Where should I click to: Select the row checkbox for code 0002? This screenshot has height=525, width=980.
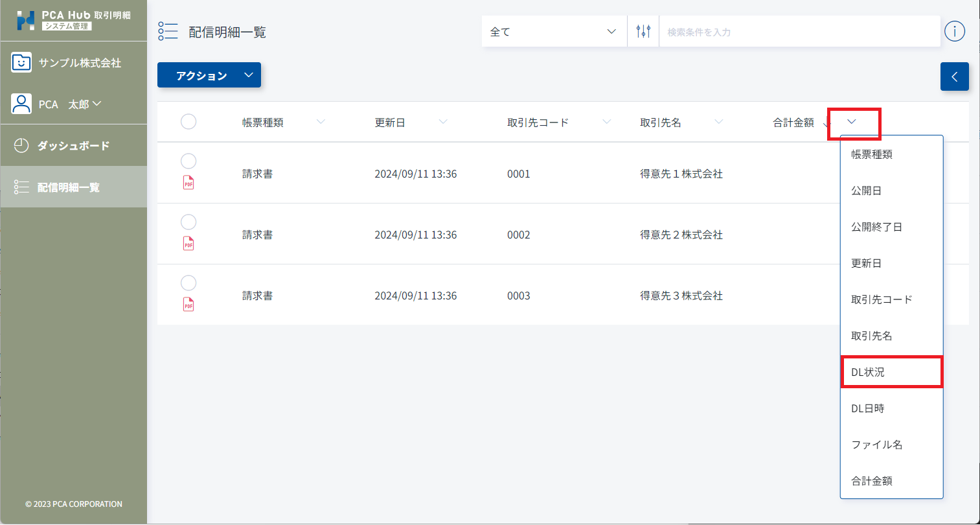188,222
